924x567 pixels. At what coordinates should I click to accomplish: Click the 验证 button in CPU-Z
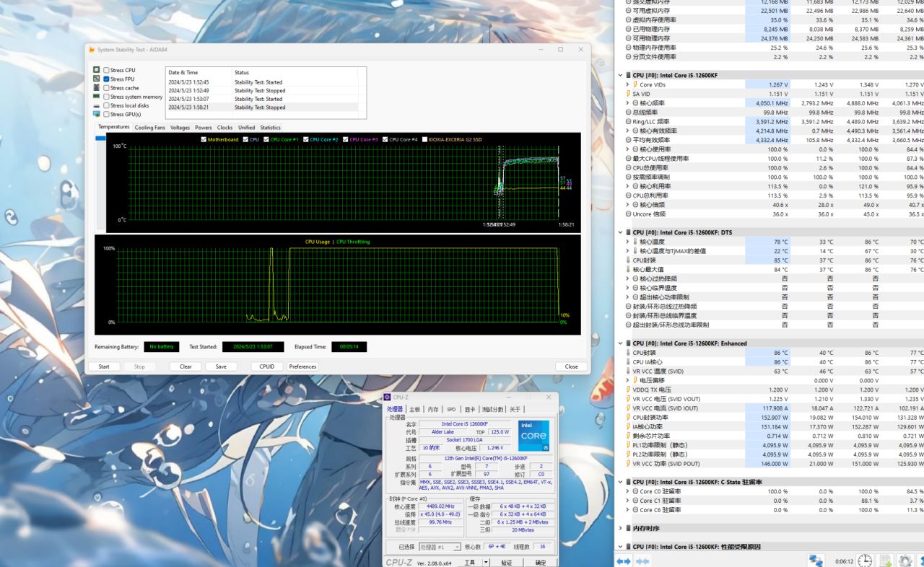507,563
